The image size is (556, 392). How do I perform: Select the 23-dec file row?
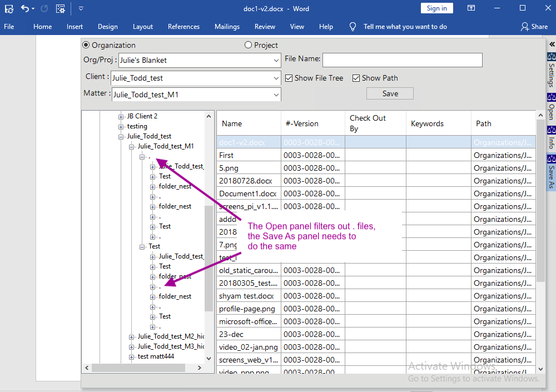[376, 334]
